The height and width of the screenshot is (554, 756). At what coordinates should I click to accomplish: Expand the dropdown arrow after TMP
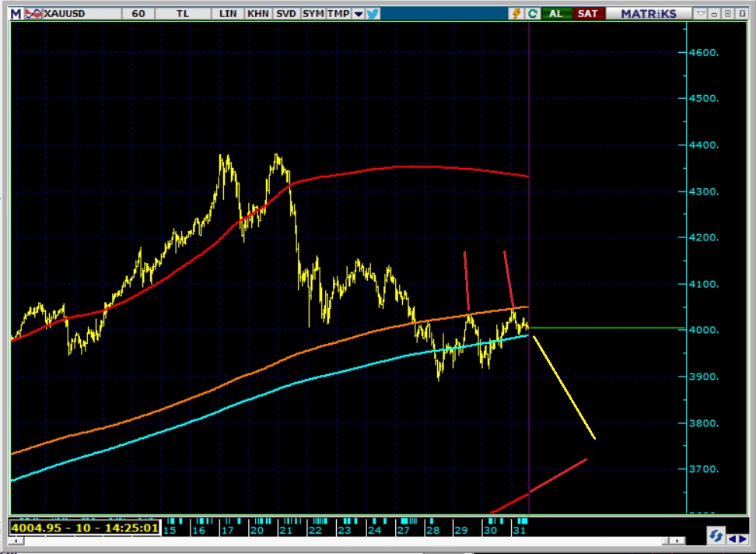click(358, 13)
